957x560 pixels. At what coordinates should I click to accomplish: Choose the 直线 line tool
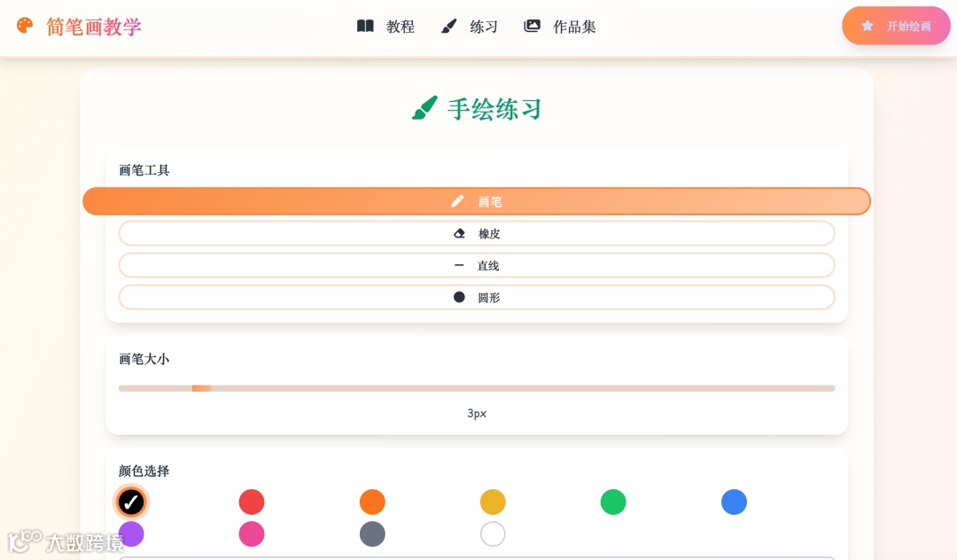pos(477,266)
